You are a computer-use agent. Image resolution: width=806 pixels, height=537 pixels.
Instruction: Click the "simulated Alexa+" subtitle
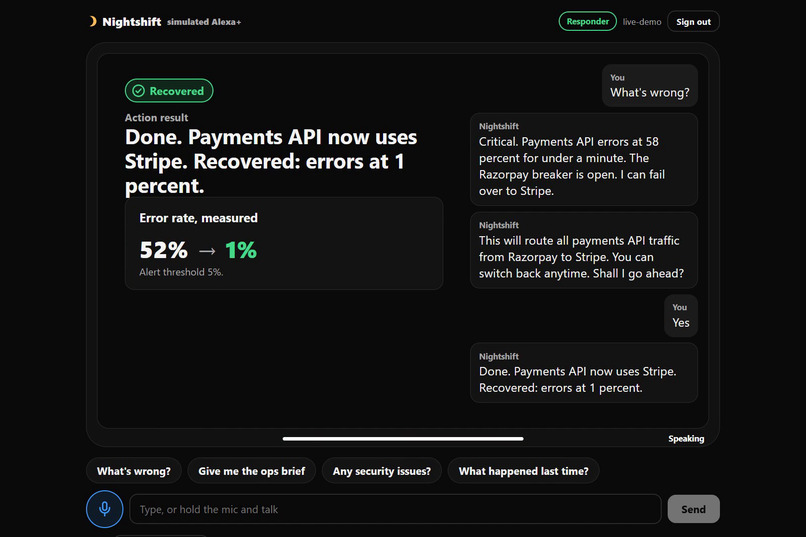coord(204,22)
